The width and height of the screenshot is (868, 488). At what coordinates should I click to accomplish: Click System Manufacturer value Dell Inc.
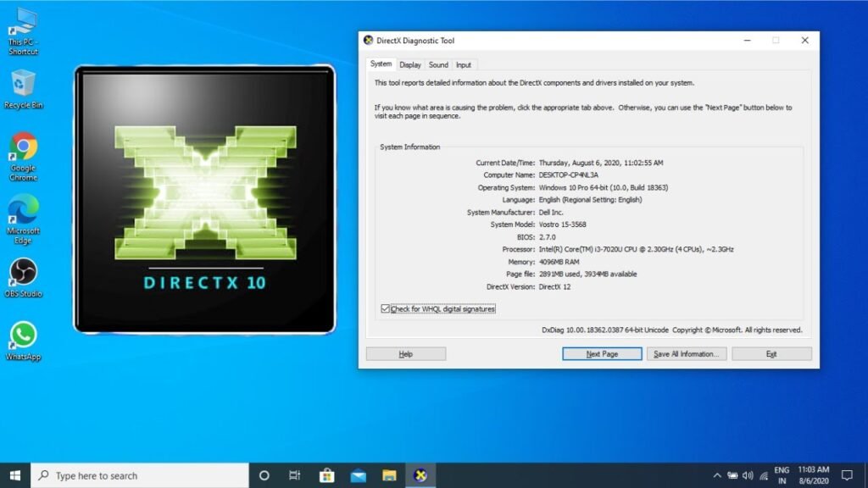551,213
